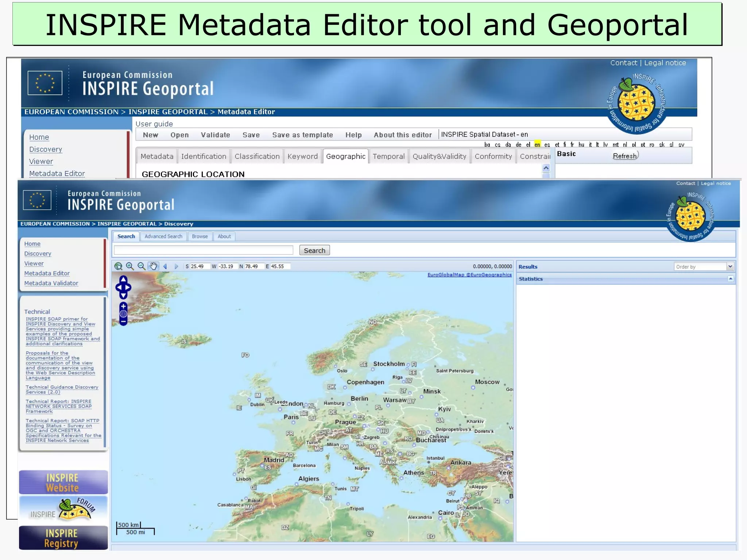Pan map east with right arrow
Screen dimensions: 747x560
point(128,287)
